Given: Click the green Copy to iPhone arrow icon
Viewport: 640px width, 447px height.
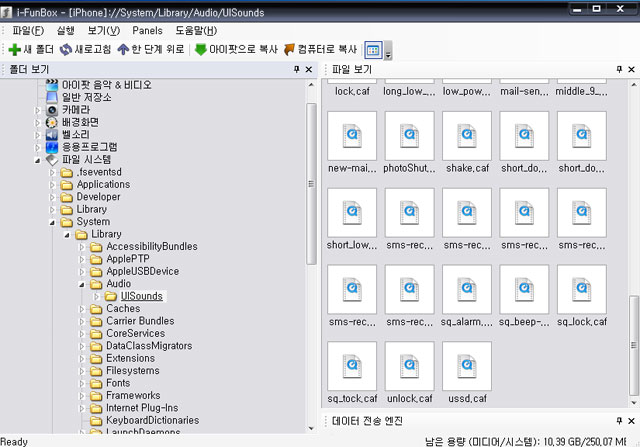Looking at the screenshot, I should click(x=200, y=49).
